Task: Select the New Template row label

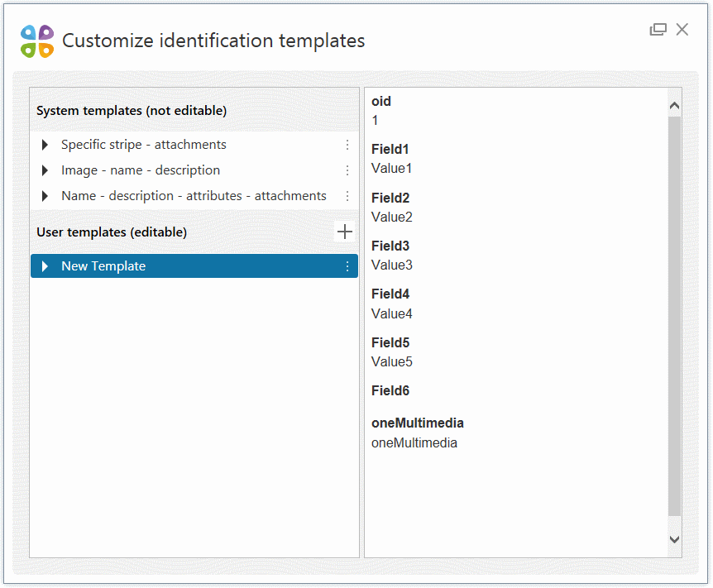Action: [x=103, y=266]
